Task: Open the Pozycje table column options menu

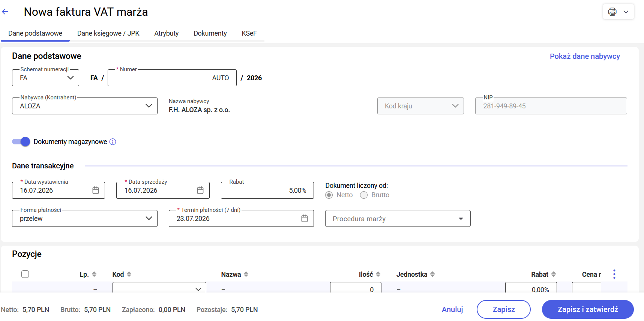Action: pyautogui.click(x=614, y=274)
